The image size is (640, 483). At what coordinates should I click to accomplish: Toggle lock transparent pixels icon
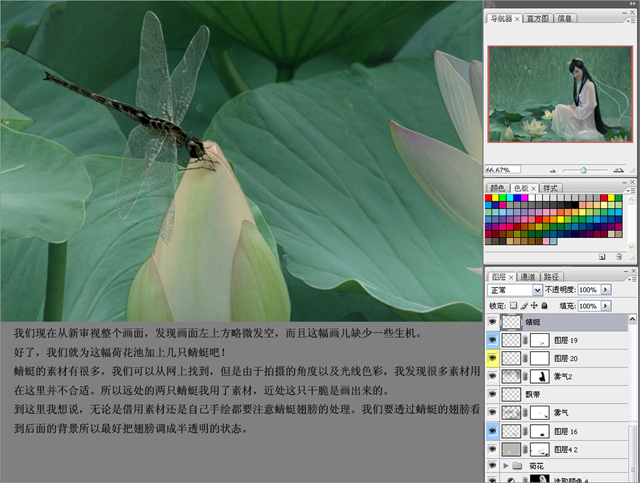tap(513, 306)
